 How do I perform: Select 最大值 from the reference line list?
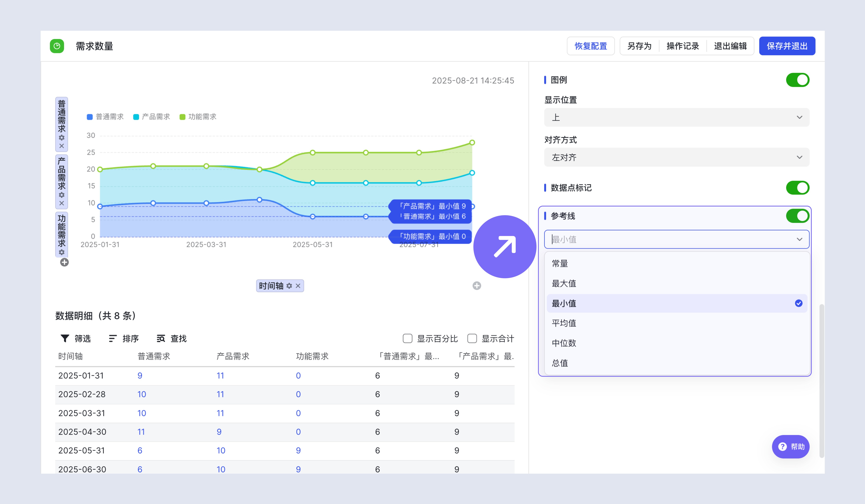point(676,283)
